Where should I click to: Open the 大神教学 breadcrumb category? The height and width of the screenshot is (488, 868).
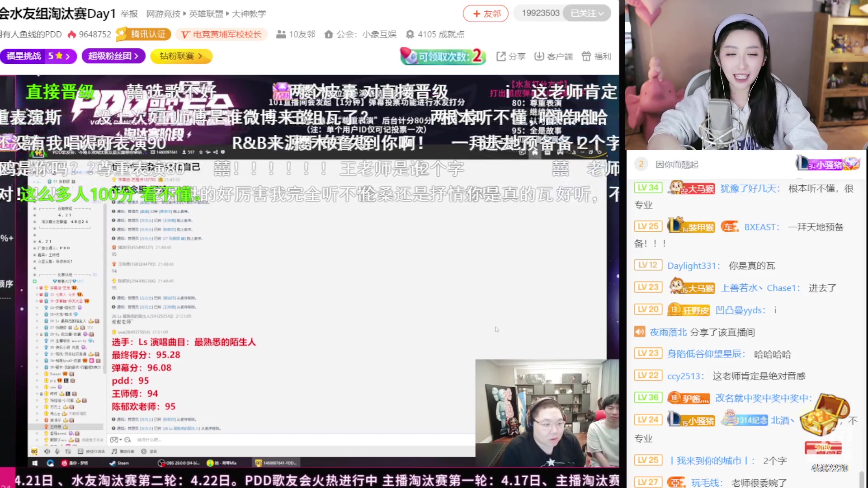click(249, 14)
